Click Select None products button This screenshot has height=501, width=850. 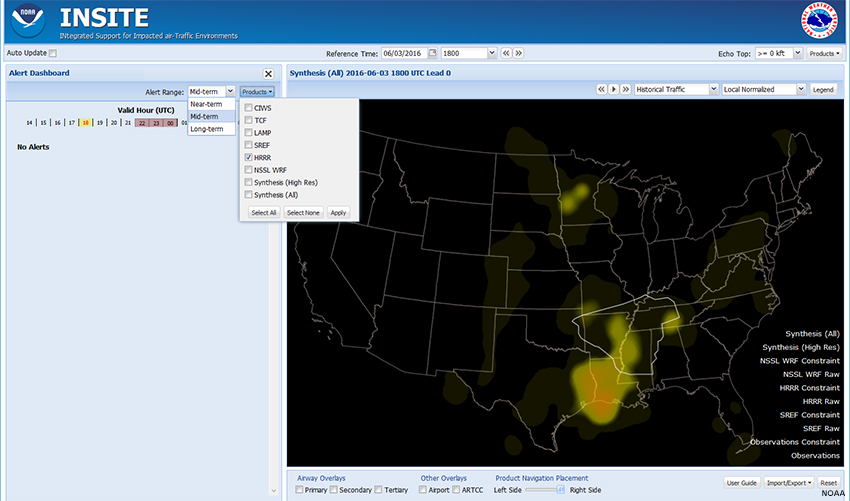coord(303,213)
